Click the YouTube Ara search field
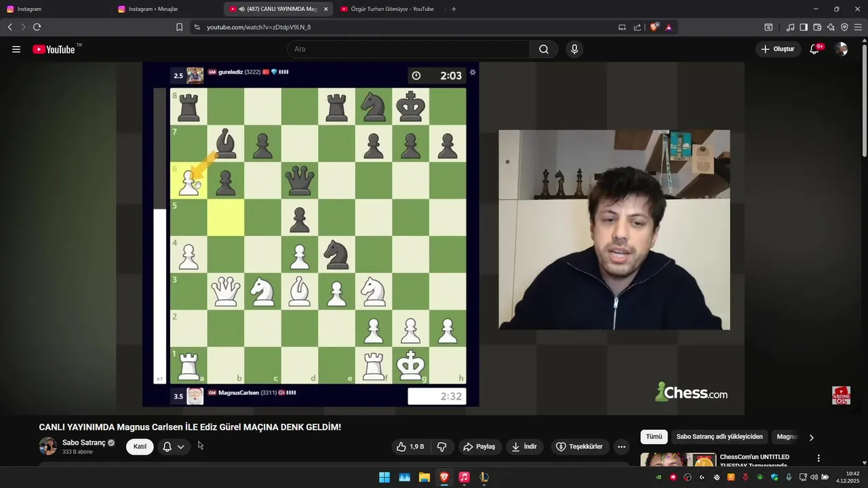The height and width of the screenshot is (488, 868). [408, 49]
